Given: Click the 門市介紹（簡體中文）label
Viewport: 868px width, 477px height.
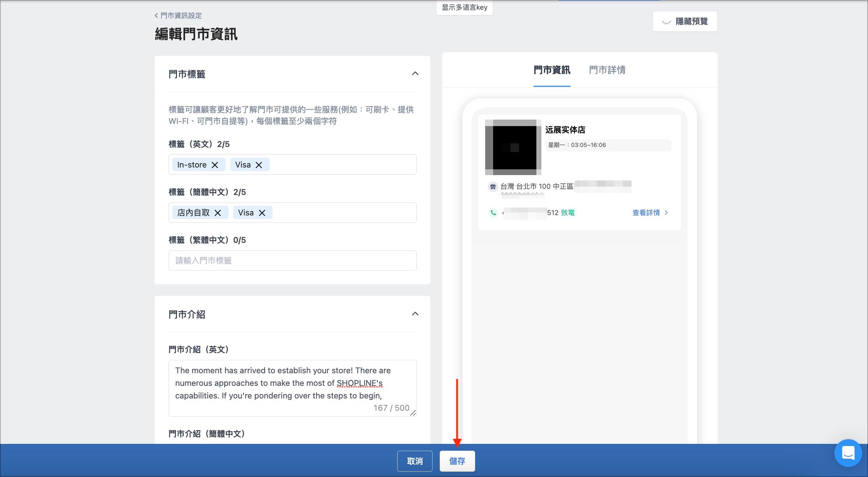Looking at the screenshot, I should (x=207, y=434).
